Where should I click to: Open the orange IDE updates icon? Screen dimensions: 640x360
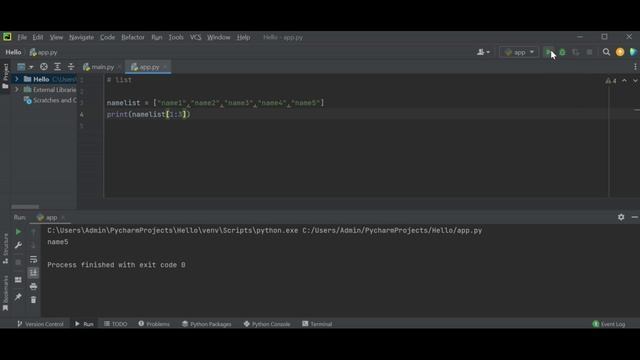(620, 52)
